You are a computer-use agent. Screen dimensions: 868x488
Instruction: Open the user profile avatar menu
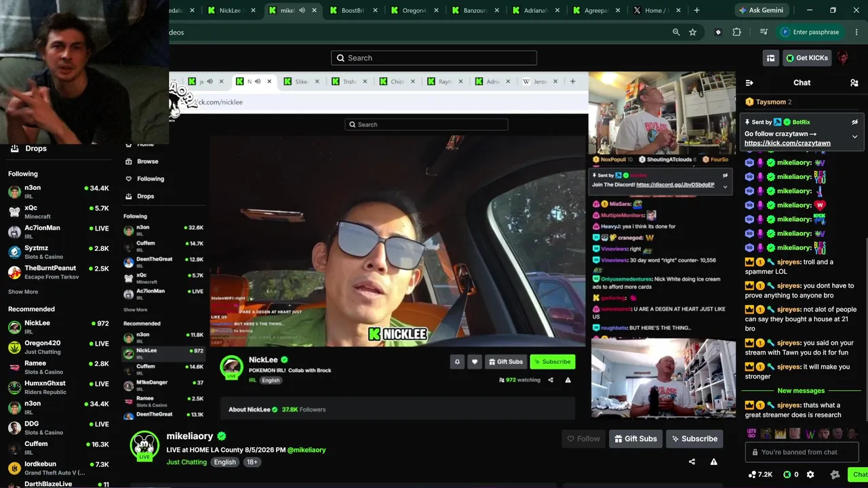tap(843, 58)
